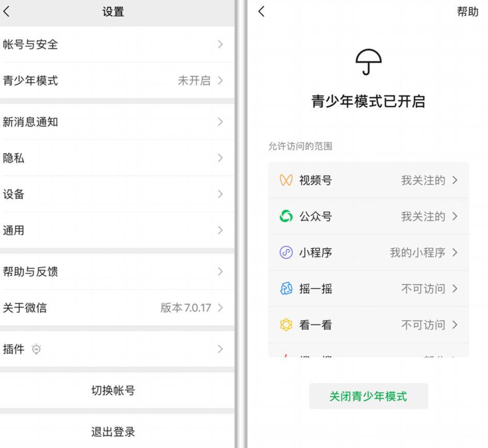The image size is (488, 448).
Task: Tap 青少年模式已开启 heading
Action: [x=369, y=102]
